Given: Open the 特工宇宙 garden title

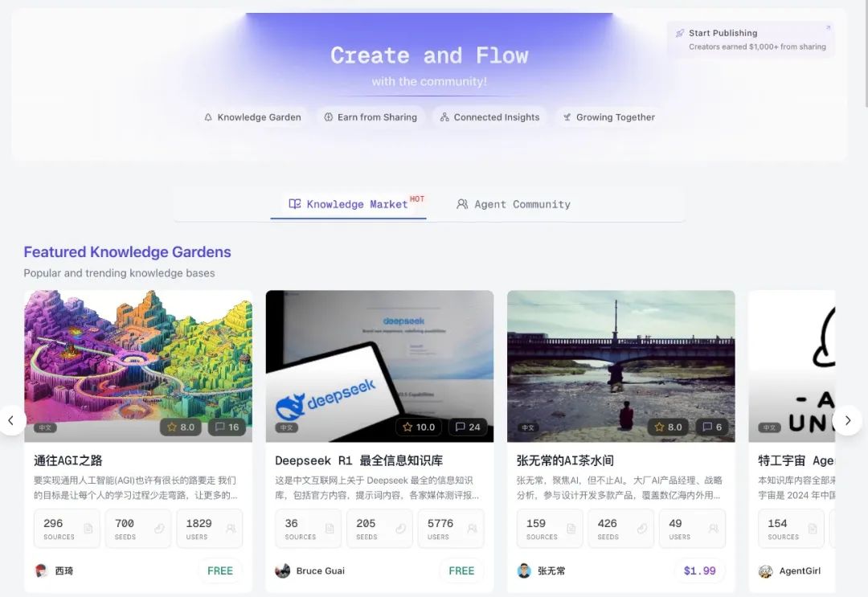Looking at the screenshot, I should (796, 460).
